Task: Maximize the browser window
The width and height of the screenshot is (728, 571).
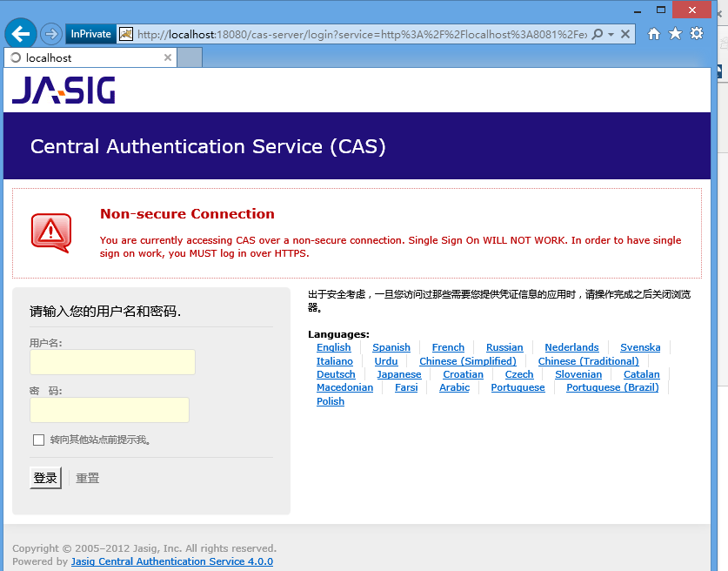Action: click(x=661, y=10)
